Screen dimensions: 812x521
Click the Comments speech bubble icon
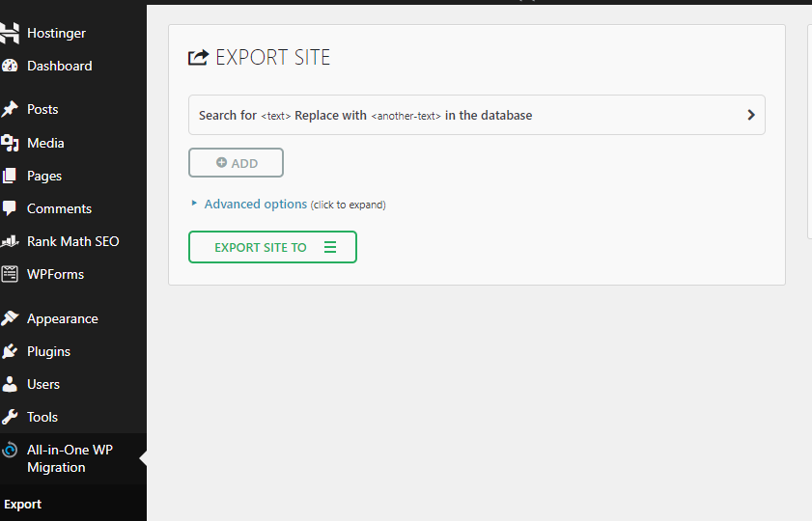[10, 208]
